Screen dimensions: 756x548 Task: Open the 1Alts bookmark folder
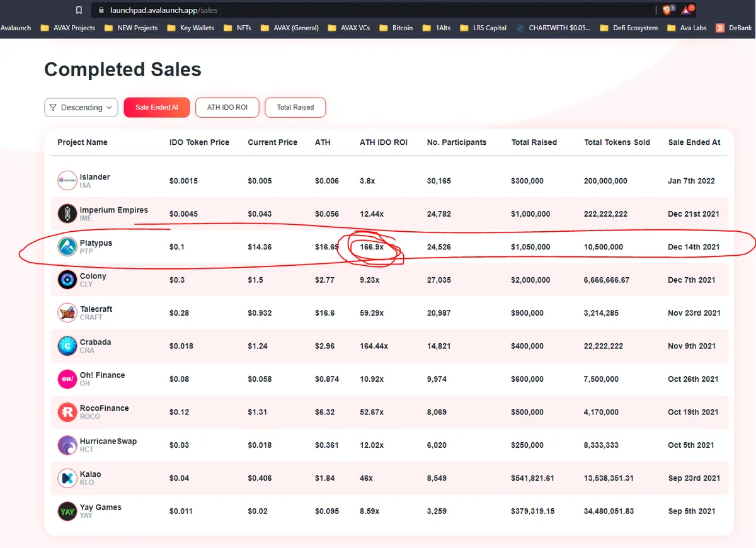pos(437,28)
